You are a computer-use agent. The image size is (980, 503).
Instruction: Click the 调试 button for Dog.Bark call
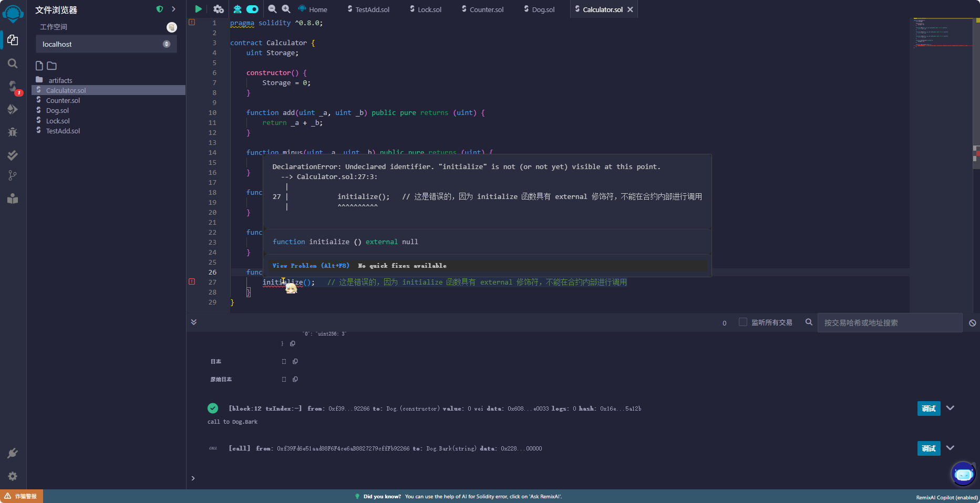coord(929,448)
